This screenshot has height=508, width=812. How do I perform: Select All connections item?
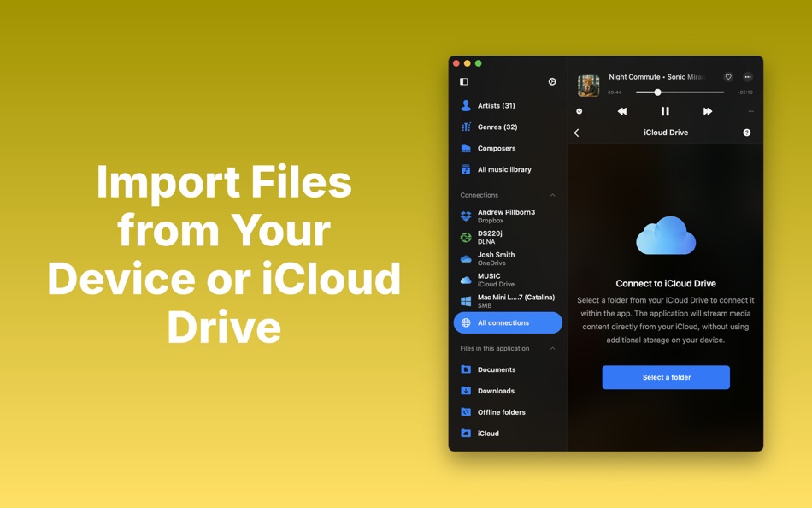tap(508, 322)
